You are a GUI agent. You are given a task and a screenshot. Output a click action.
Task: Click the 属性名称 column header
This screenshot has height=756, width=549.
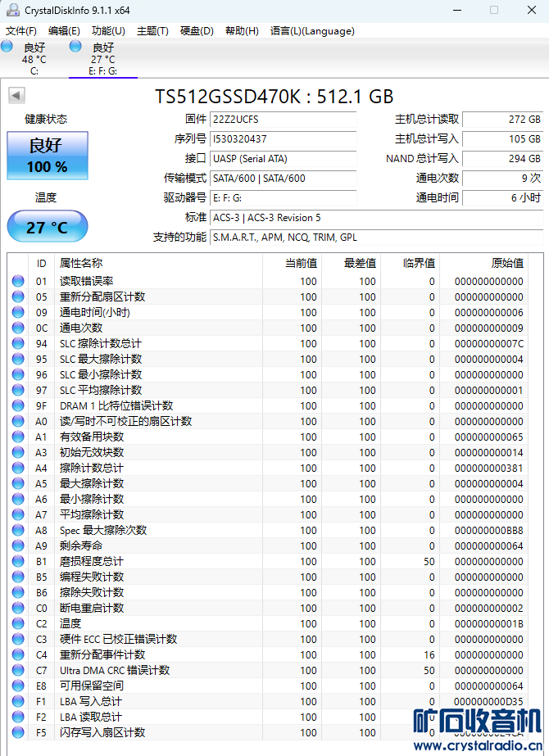pyautogui.click(x=158, y=263)
